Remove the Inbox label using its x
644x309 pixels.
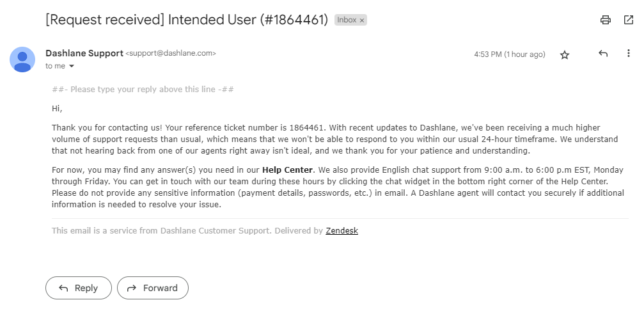(x=362, y=20)
